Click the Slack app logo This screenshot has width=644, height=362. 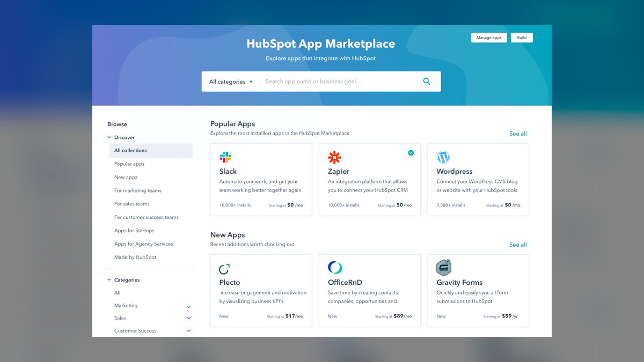click(225, 157)
